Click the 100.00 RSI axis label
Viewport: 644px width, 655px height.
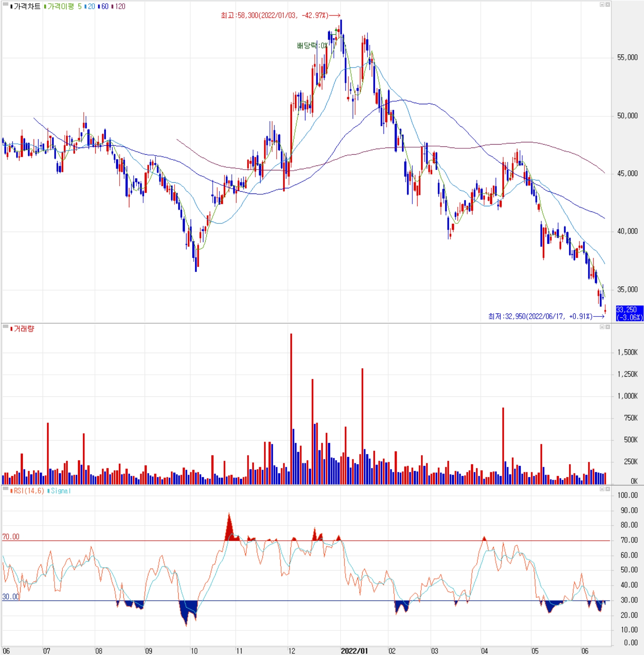pos(628,495)
